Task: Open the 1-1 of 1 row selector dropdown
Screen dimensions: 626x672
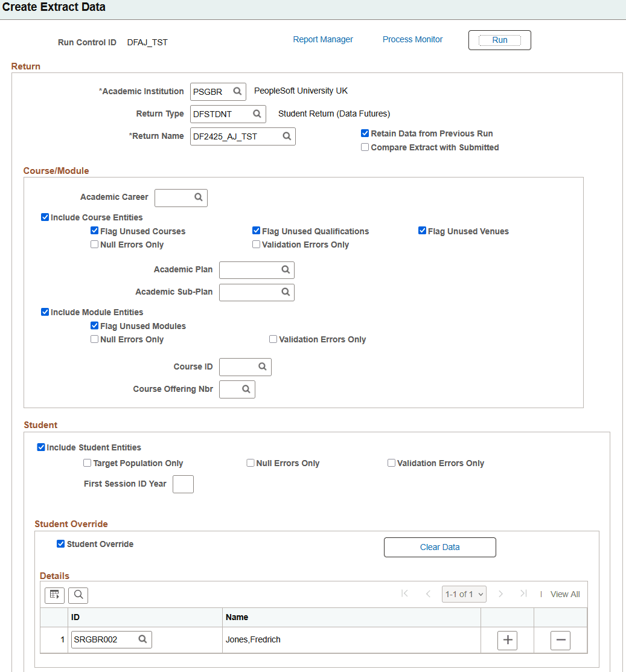Action: click(464, 594)
